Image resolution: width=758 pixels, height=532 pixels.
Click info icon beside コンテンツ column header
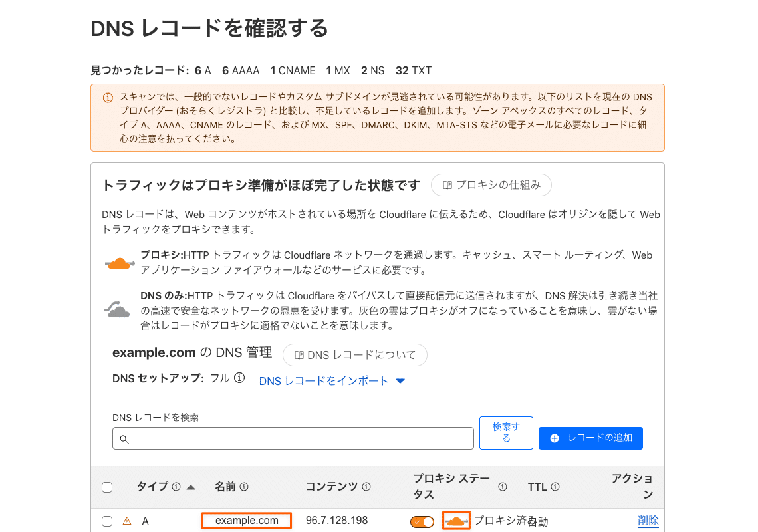tap(366, 487)
